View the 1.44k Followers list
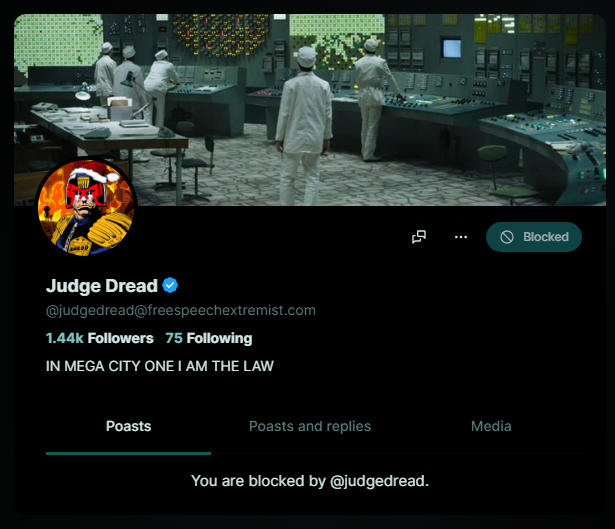 pyautogui.click(x=100, y=338)
